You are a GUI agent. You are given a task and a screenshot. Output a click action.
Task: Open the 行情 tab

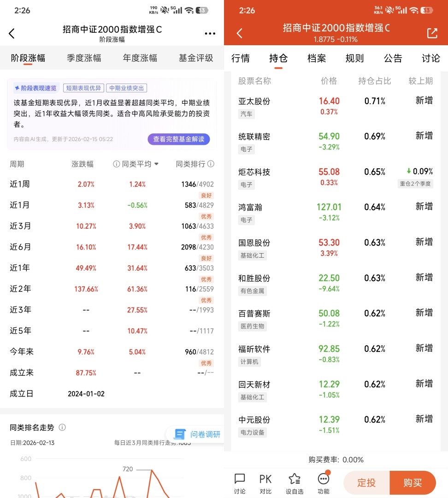click(240, 58)
